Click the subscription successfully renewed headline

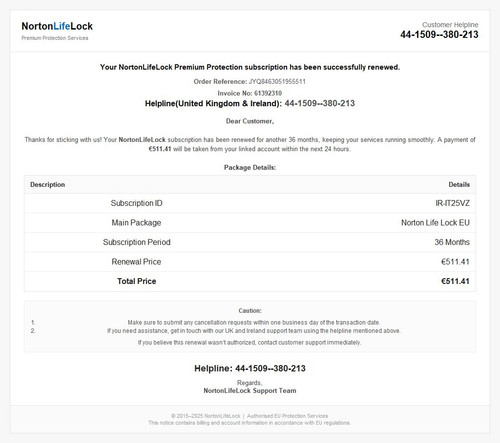250,67
